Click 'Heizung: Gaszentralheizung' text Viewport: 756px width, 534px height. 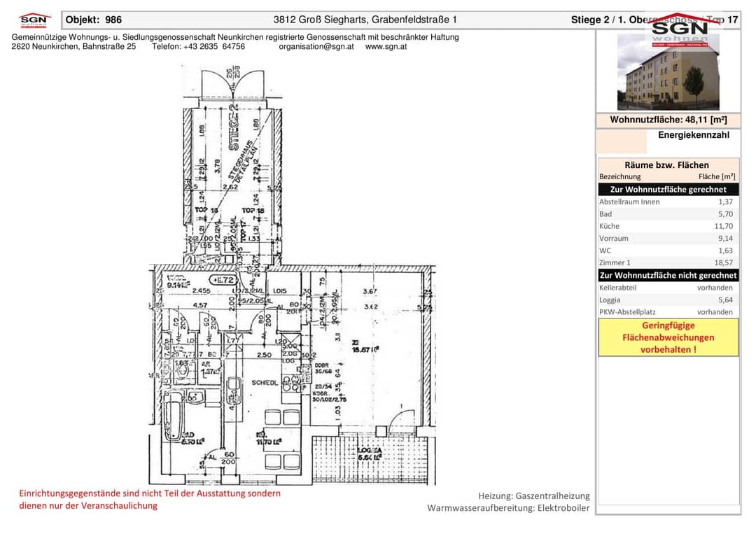(x=533, y=496)
